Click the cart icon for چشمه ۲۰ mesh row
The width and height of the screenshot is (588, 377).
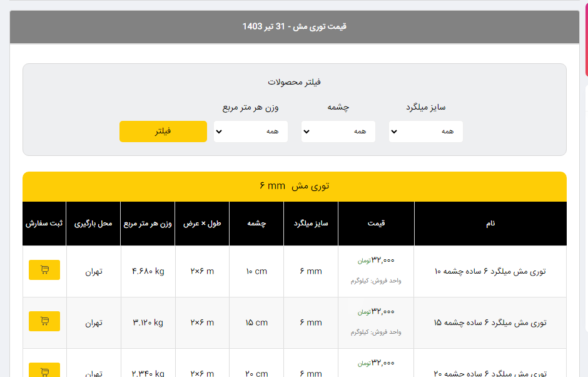[44, 371]
